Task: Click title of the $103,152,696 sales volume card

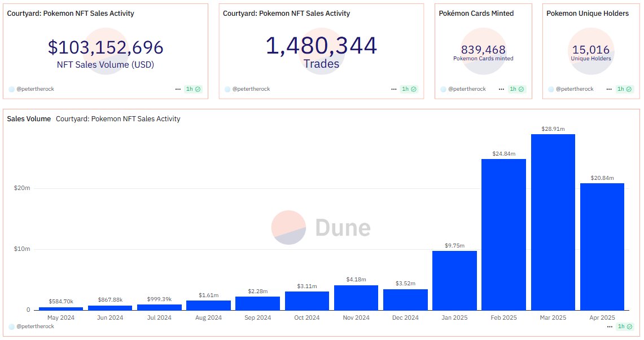Action: coord(71,14)
